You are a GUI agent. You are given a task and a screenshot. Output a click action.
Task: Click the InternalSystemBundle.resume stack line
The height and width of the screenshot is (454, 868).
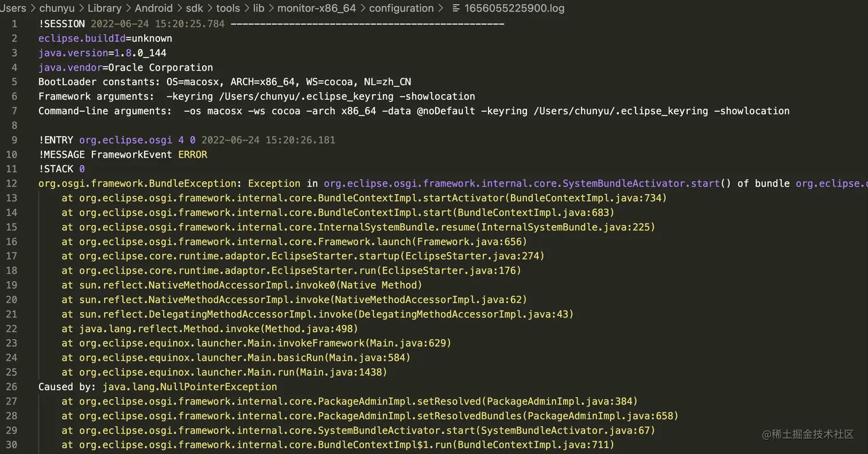pos(358,227)
